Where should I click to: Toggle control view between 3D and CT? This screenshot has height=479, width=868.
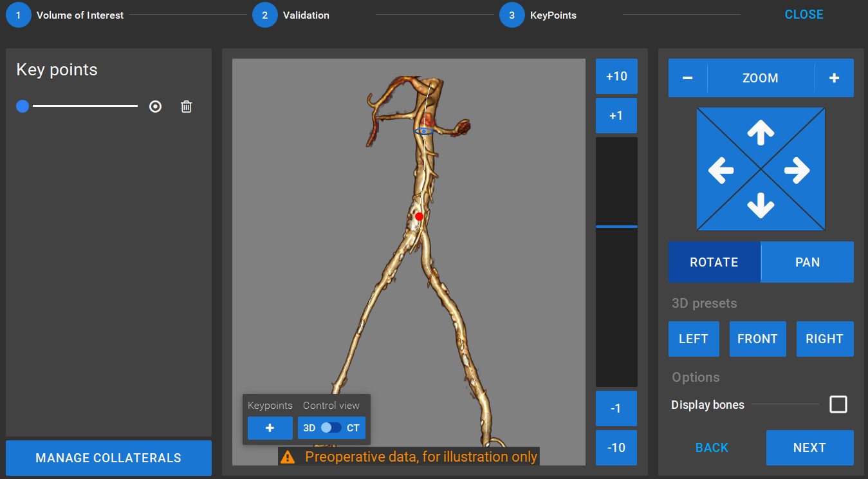[331, 428]
